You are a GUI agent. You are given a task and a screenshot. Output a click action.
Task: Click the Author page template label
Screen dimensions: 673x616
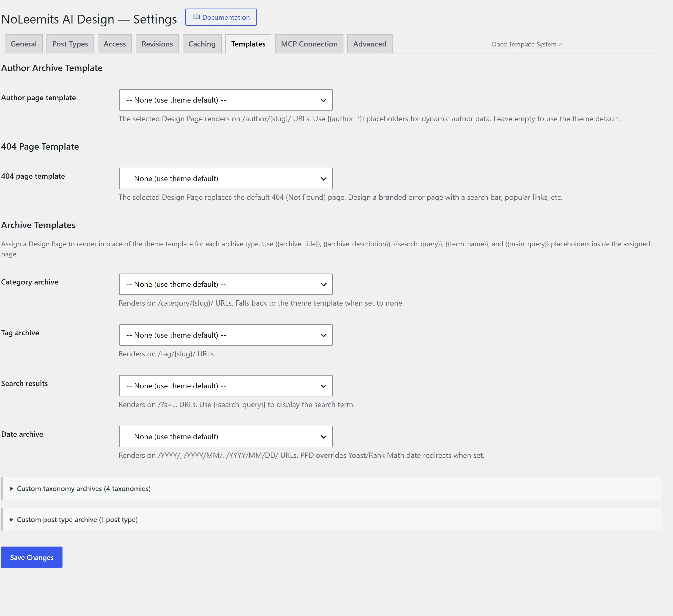coord(38,98)
